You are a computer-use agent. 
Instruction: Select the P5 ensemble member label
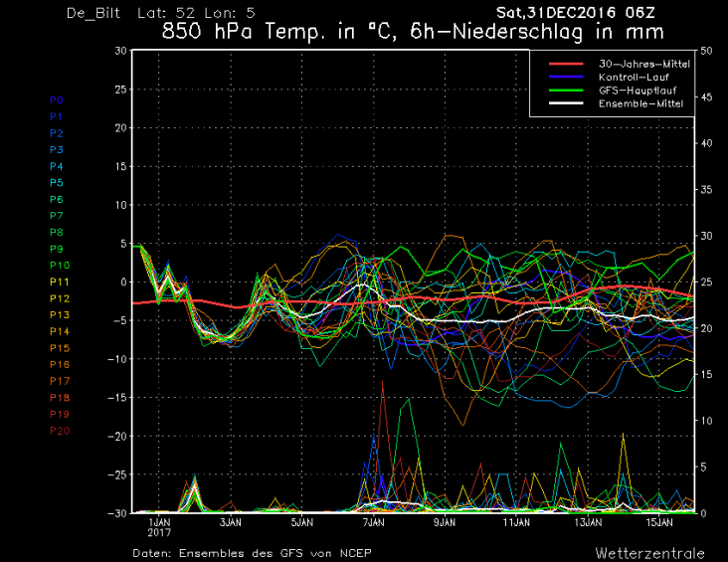pos(57,183)
